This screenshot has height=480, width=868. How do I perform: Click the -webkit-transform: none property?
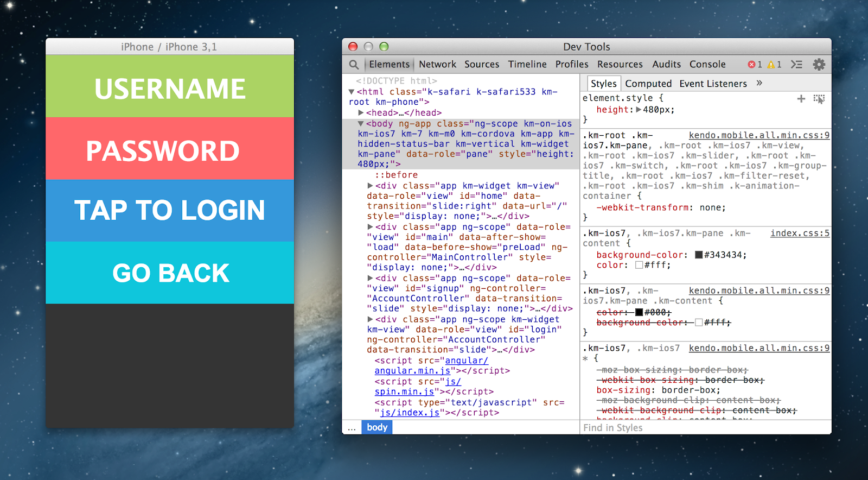pos(661,207)
